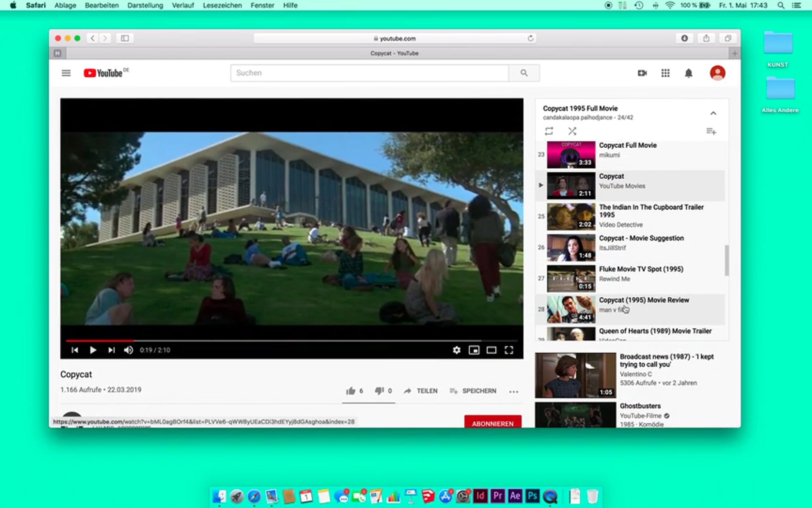
Task: Open the notifications bell
Action: pyautogui.click(x=689, y=73)
